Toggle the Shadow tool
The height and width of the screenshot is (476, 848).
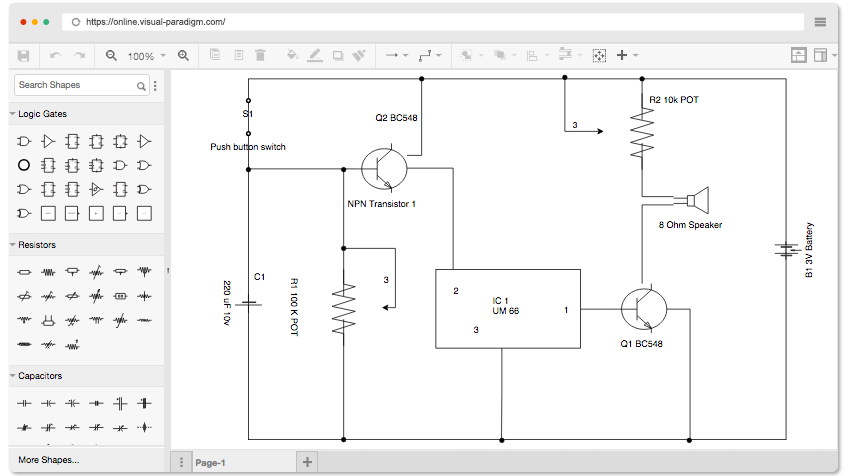tap(338, 55)
